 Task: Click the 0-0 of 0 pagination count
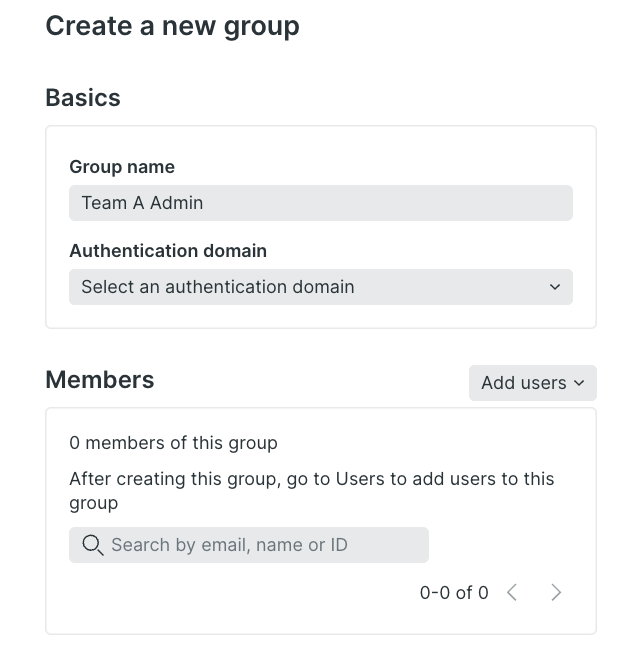[454, 593]
